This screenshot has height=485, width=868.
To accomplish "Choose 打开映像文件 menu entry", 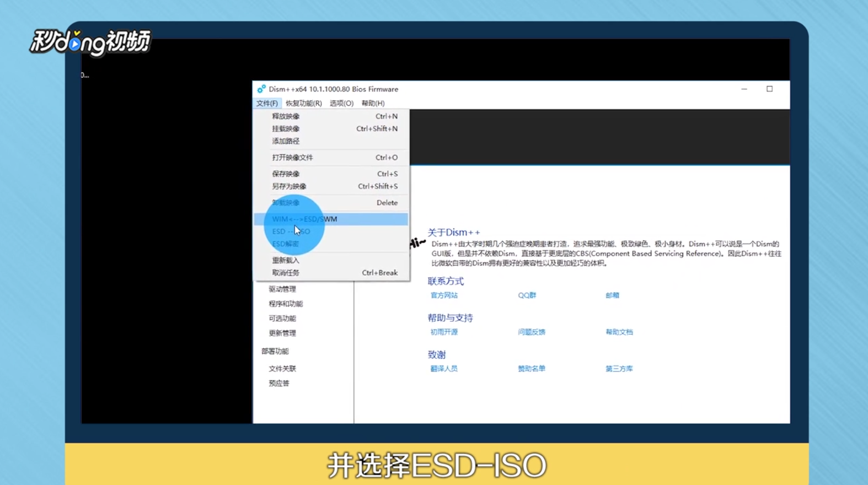I will tap(331, 158).
